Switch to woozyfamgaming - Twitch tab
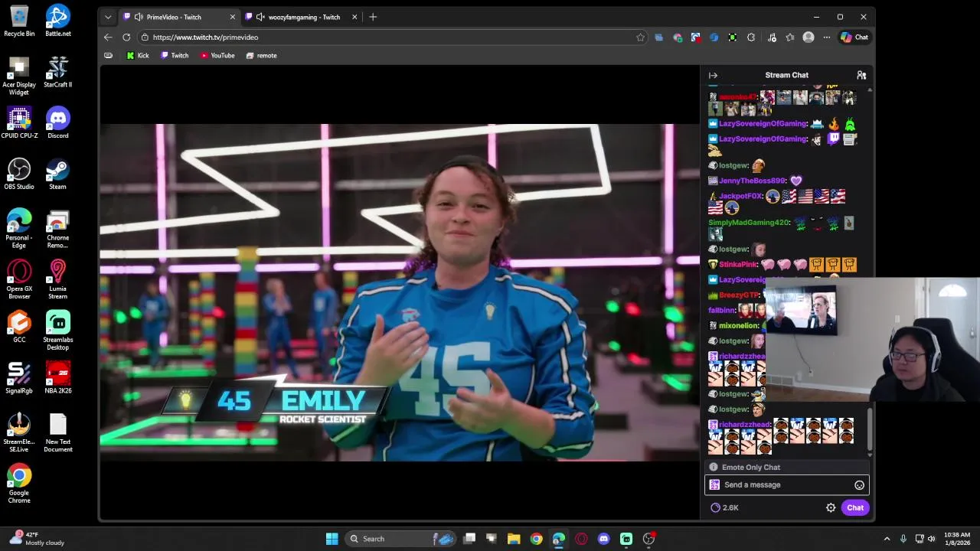 304,17
